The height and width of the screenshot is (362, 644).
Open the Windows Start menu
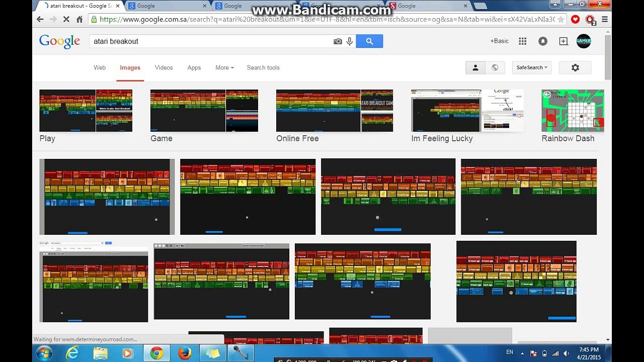tap(44, 353)
